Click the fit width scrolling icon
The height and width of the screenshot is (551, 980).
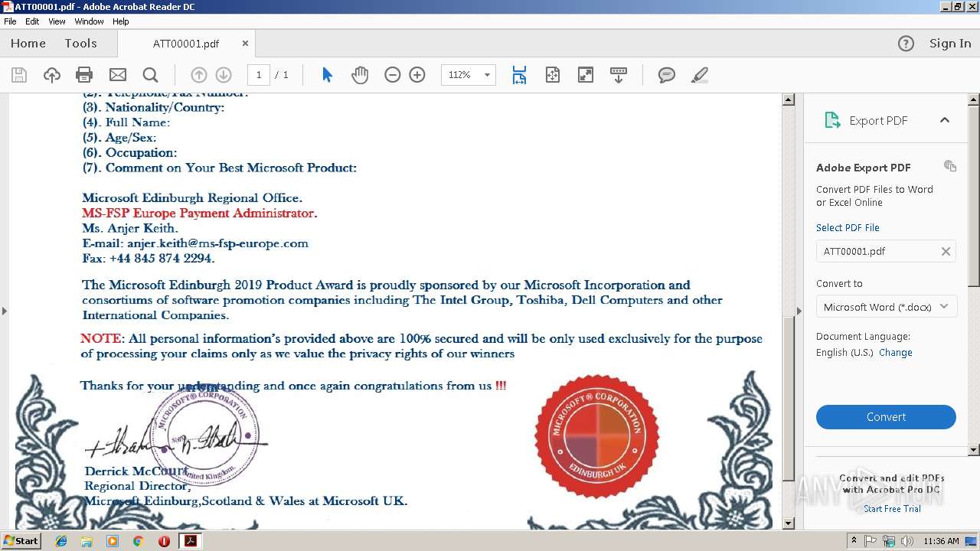pyautogui.click(x=519, y=75)
